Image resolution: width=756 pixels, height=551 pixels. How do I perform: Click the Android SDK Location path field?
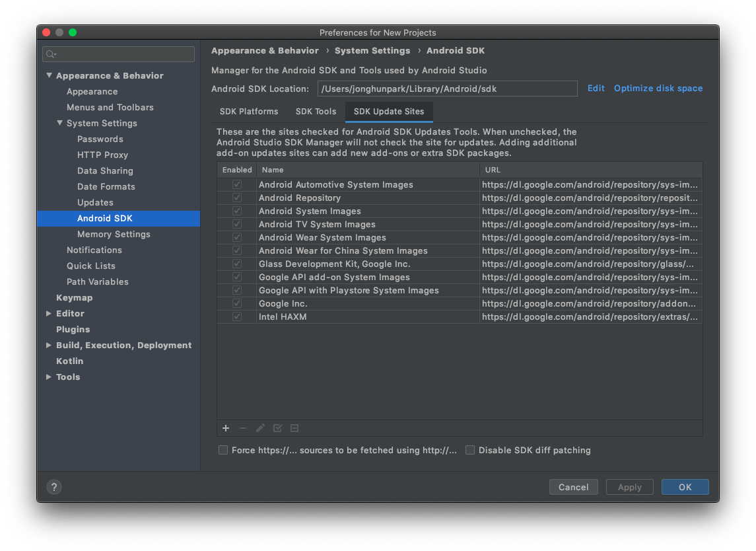coord(447,89)
